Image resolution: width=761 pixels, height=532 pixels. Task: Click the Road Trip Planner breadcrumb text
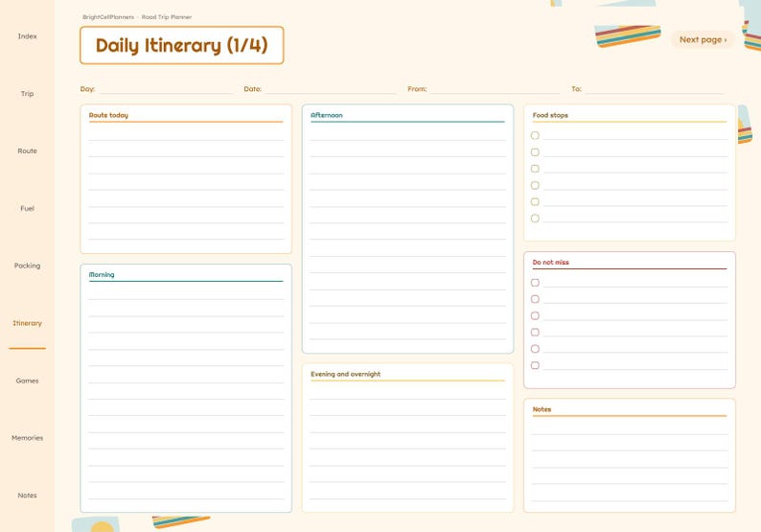point(167,17)
